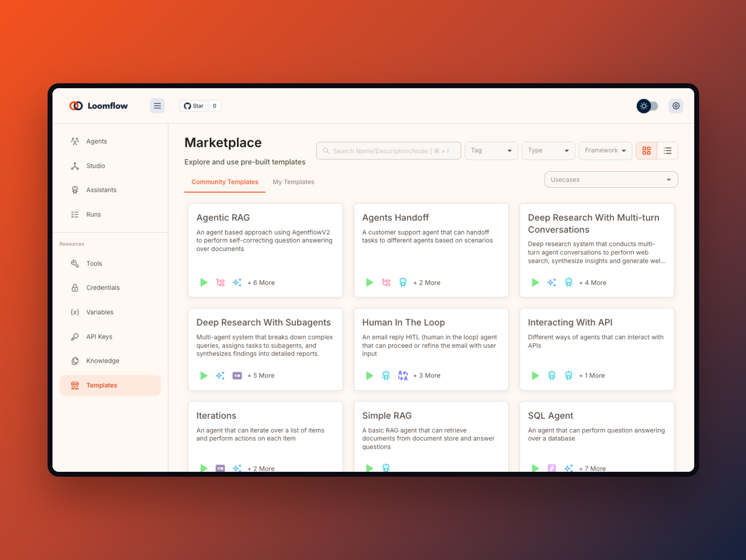The height and width of the screenshot is (560, 746).
Task: Open API Keys in sidebar
Action: [x=110, y=337]
